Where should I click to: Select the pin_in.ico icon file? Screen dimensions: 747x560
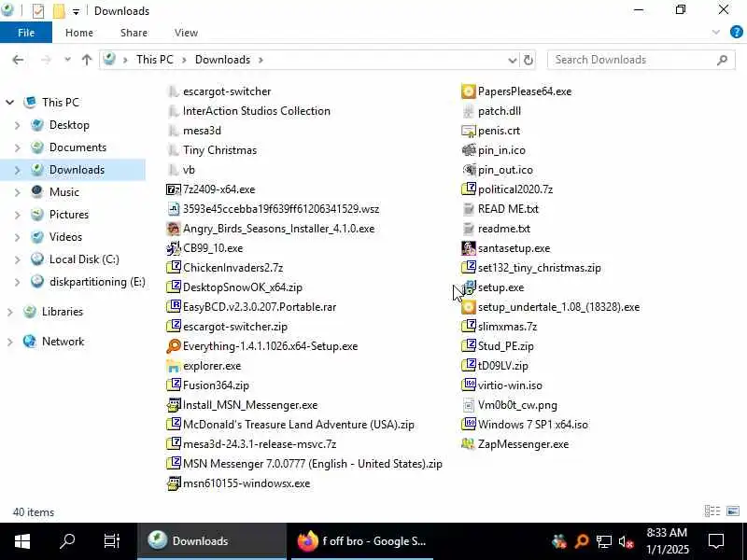click(469, 150)
